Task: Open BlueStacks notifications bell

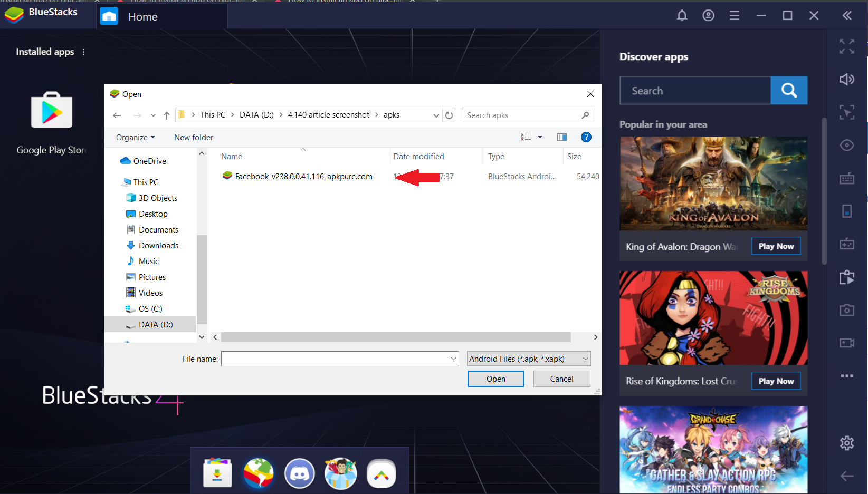Action: click(x=682, y=16)
